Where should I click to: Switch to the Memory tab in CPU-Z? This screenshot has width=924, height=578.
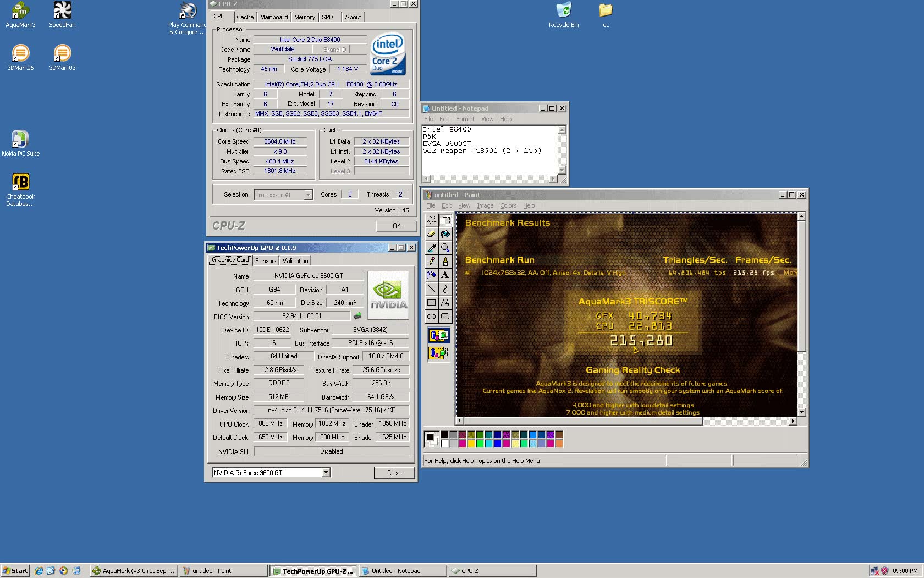[x=305, y=17]
